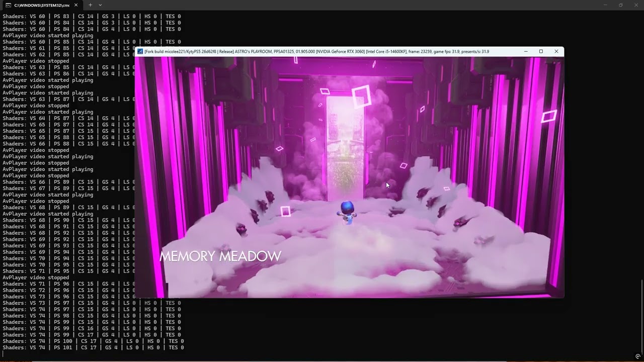Close the ASTRO's PLAYROOM game window
Screen dimensions: 644x362
tap(556, 51)
